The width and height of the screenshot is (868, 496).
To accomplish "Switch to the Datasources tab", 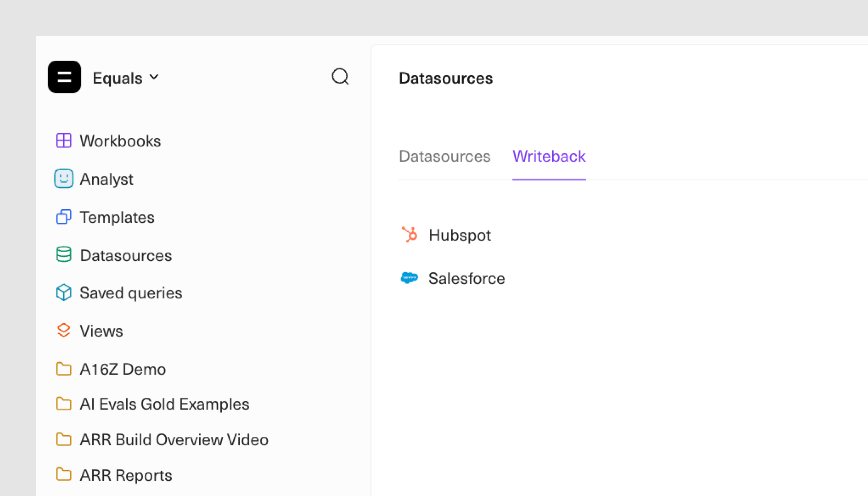I will (444, 157).
